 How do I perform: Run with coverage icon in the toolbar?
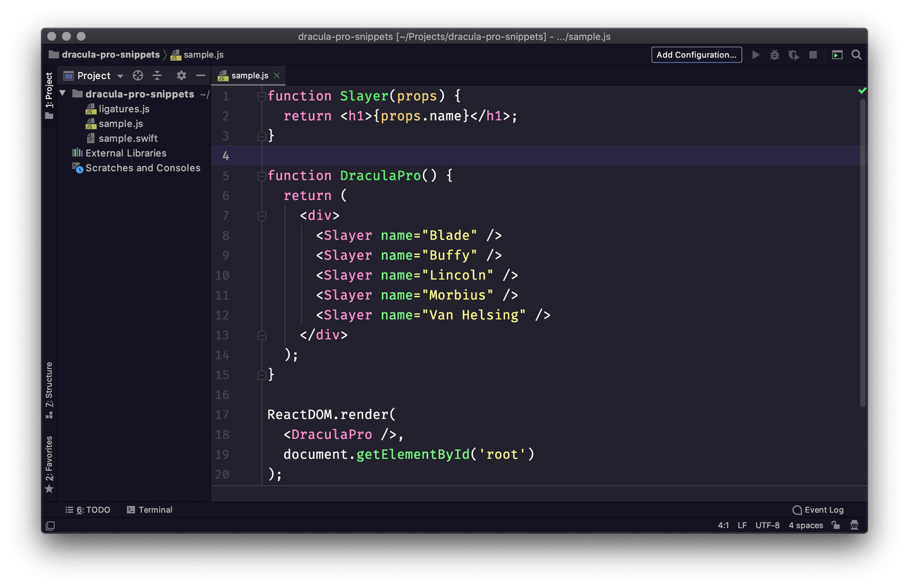(x=793, y=54)
